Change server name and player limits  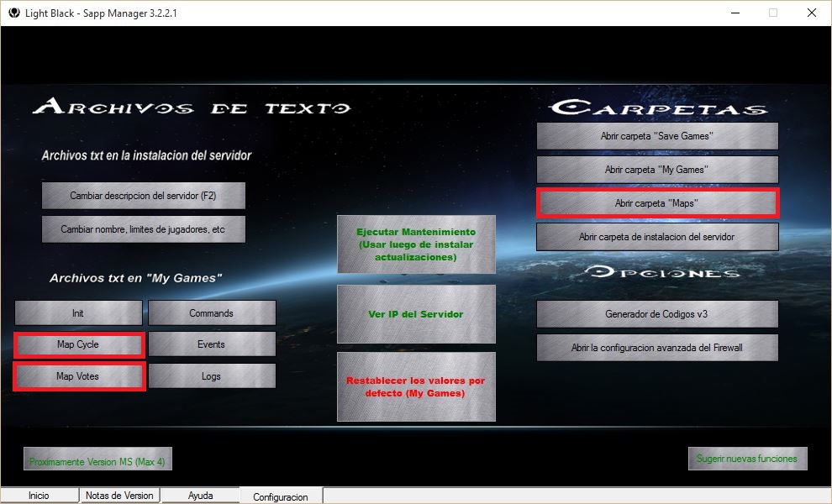pyautogui.click(x=143, y=228)
